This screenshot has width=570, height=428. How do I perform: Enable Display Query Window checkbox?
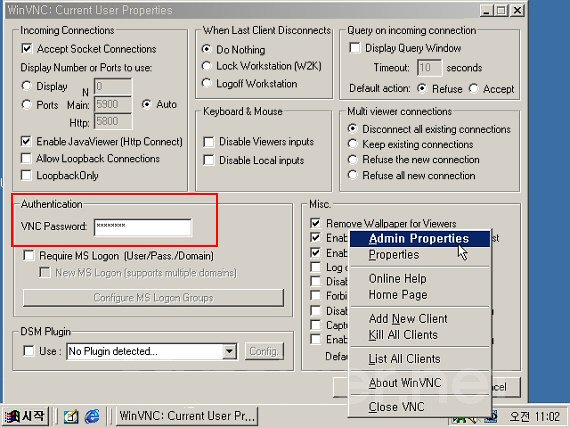point(354,48)
